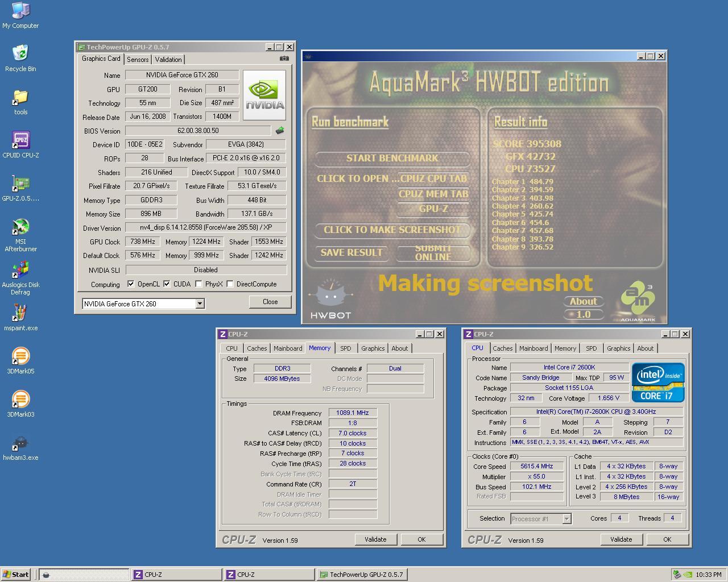The width and height of the screenshot is (728, 582).
Task: Enable PhysX checkbox in GPU-Z
Action: click(198, 284)
